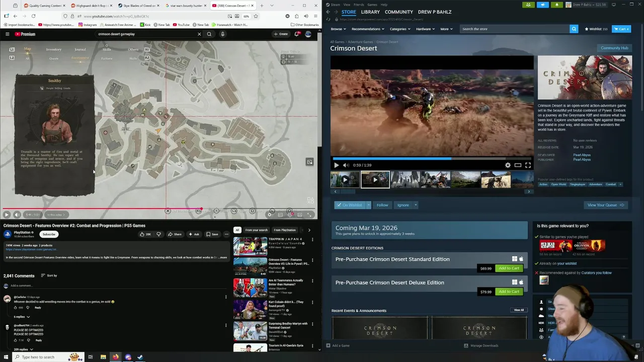Add Deluxe Edition to cart

pyautogui.click(x=509, y=292)
